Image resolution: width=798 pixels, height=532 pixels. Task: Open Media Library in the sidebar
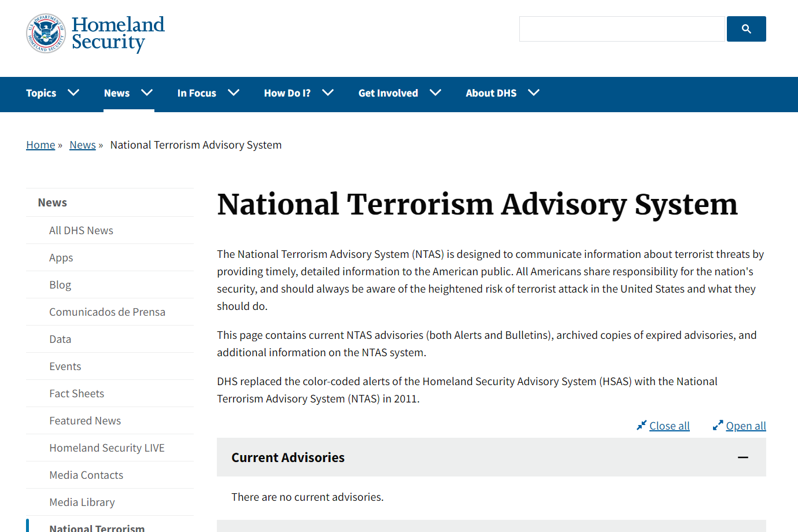(x=110, y=502)
